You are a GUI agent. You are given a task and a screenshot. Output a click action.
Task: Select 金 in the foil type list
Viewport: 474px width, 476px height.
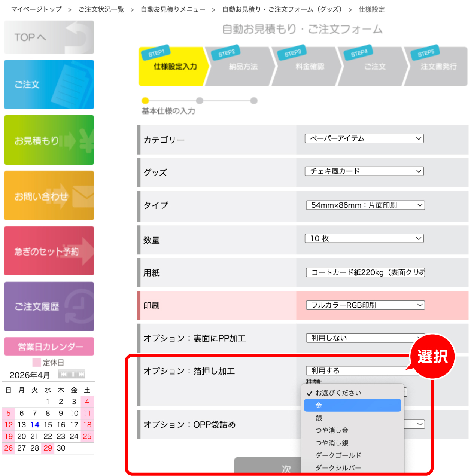(352, 405)
